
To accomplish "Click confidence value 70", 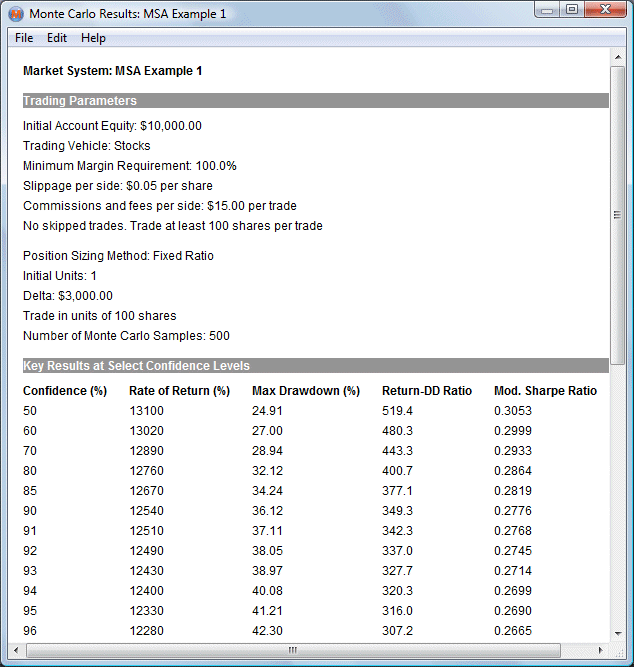I will 30,451.
